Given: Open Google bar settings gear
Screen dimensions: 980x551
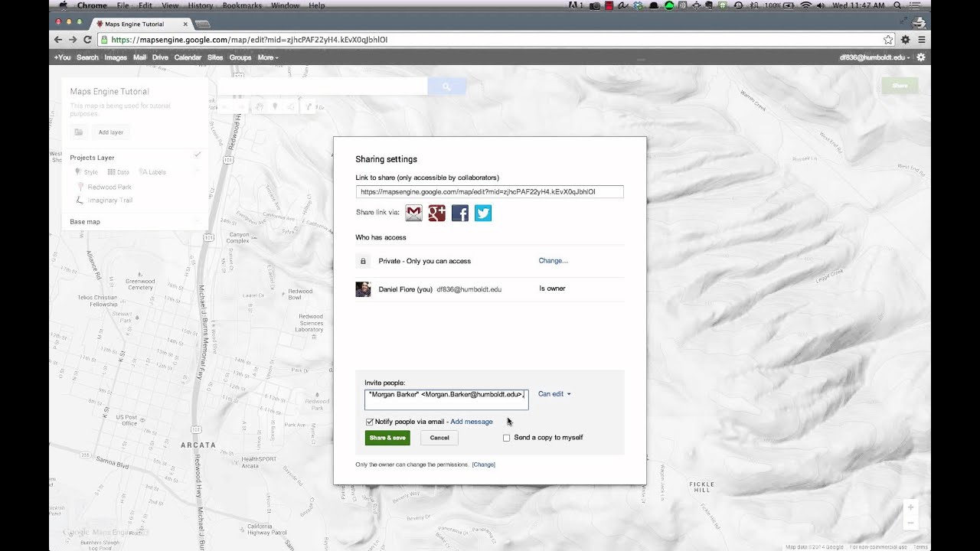Looking at the screenshot, I should click(921, 57).
